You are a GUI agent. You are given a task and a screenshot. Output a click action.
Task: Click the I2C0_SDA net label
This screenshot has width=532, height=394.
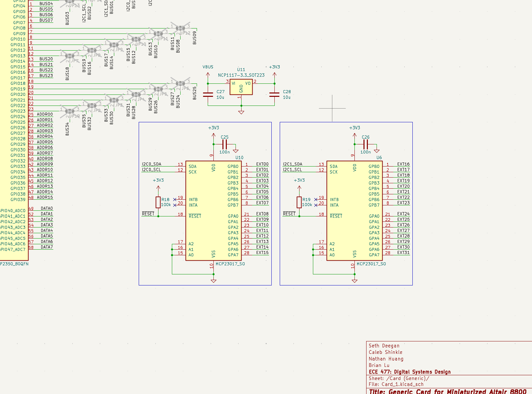pos(151,164)
